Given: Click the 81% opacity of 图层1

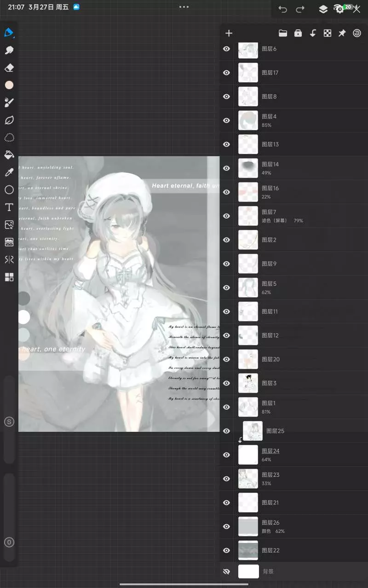Looking at the screenshot, I should click(x=266, y=412).
